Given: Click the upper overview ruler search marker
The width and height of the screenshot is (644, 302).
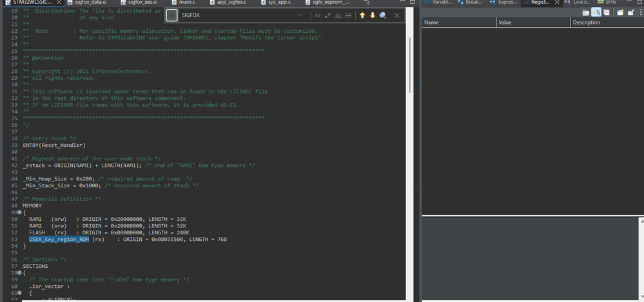Looking at the screenshot, I should [416, 82].
